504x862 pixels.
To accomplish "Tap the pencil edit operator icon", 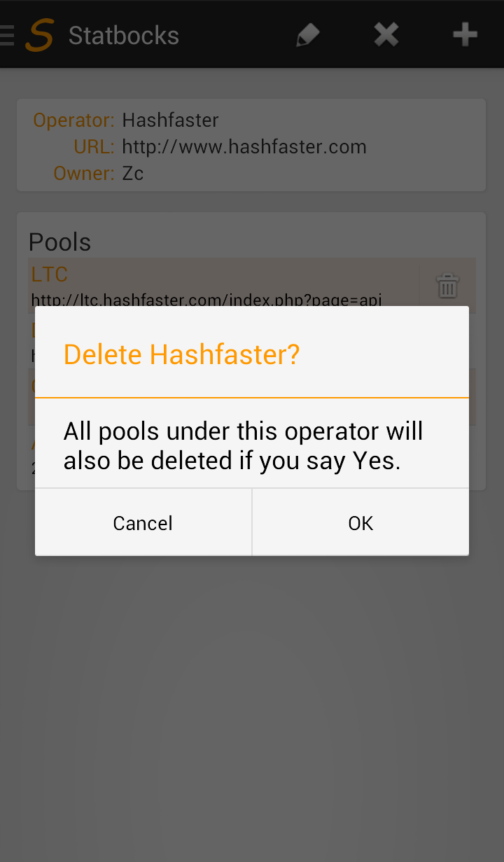I will 307,35.
